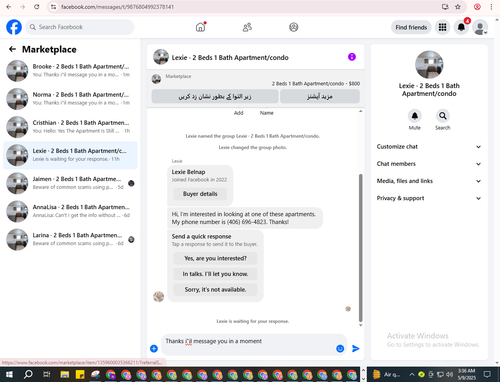Viewport: 500px width, 382px height.
Task: Open the listing '2 Beds 1 Bath Apartment/condo - $800'
Action: click(x=316, y=84)
